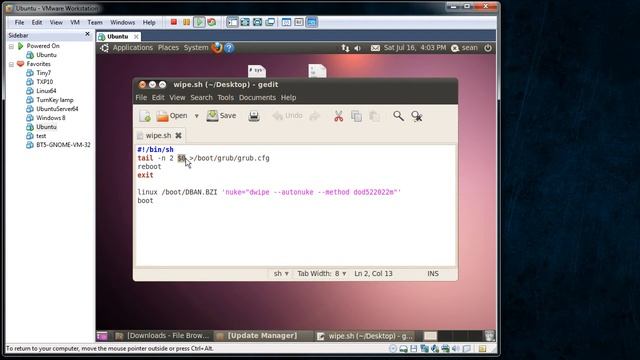The image size is (640, 360).
Task: Open gedit Help menu
Action: click(x=288, y=98)
